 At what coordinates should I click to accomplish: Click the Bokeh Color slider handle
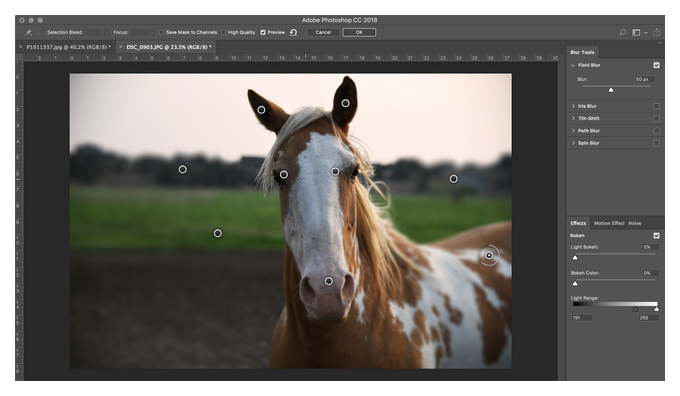pos(575,284)
